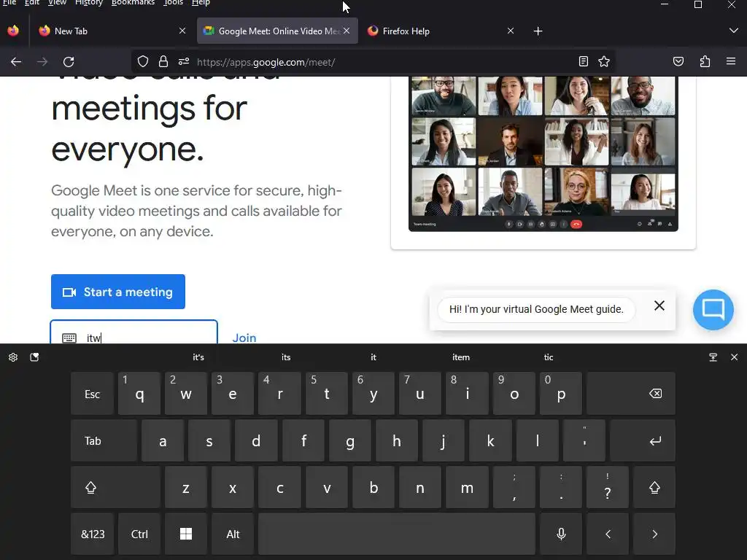The height and width of the screenshot is (560, 747).
Task: Switch to the Firefox Help tab
Action: 439,31
